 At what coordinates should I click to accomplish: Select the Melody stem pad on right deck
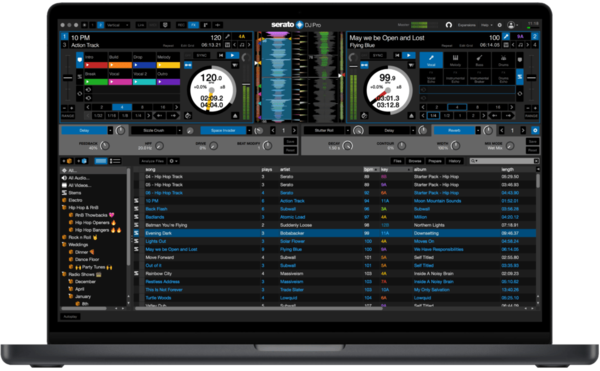point(455,60)
